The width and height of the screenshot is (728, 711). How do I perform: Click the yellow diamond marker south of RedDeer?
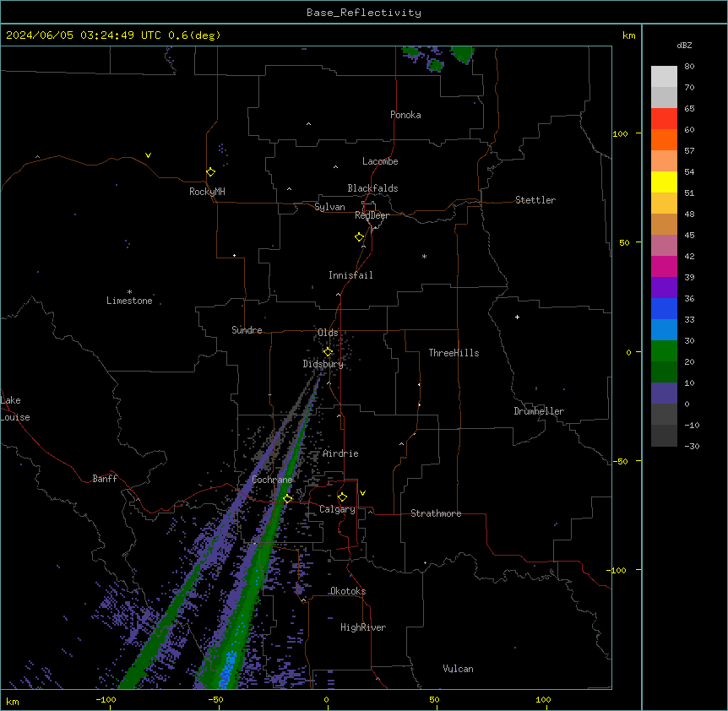coord(360,237)
